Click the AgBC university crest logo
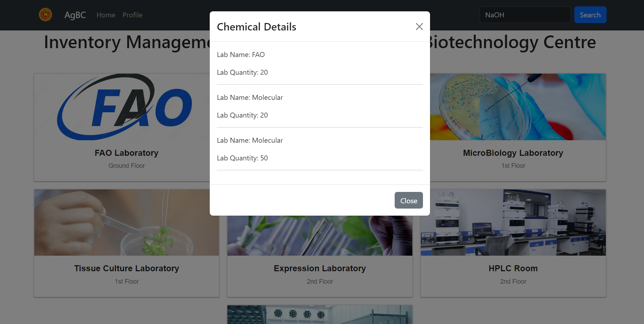This screenshot has height=324, width=644. click(x=45, y=15)
